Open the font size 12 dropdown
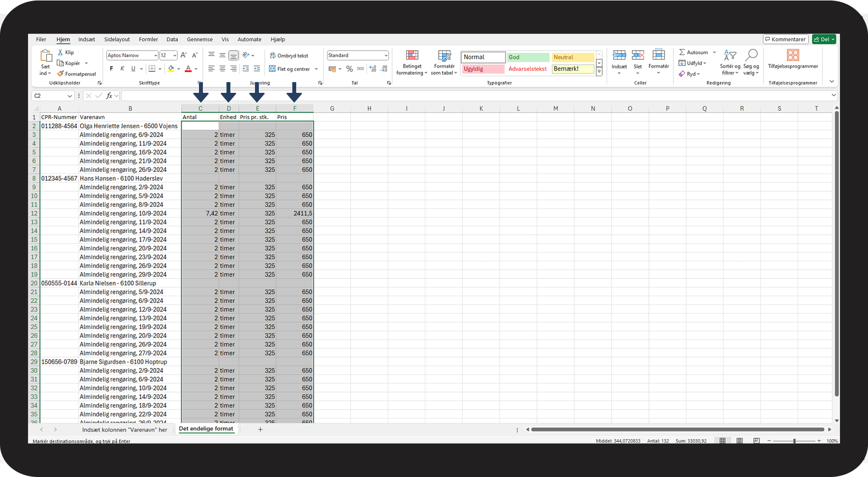This screenshot has width=868, height=477. pyautogui.click(x=174, y=56)
